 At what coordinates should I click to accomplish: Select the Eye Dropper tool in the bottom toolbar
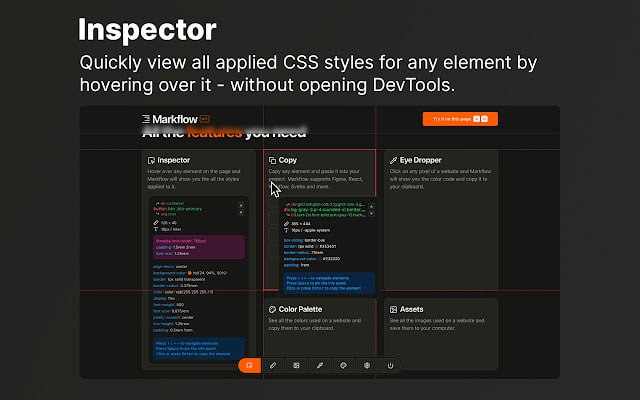[320, 365]
